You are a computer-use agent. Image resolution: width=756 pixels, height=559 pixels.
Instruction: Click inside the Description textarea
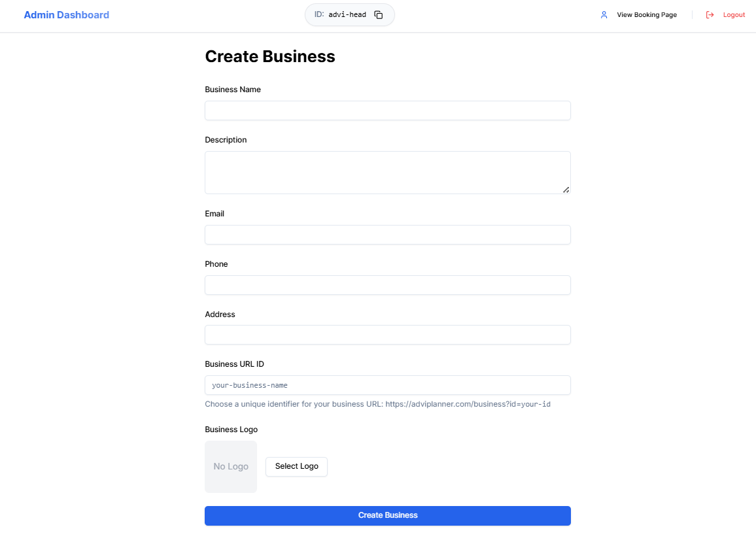tap(387, 171)
